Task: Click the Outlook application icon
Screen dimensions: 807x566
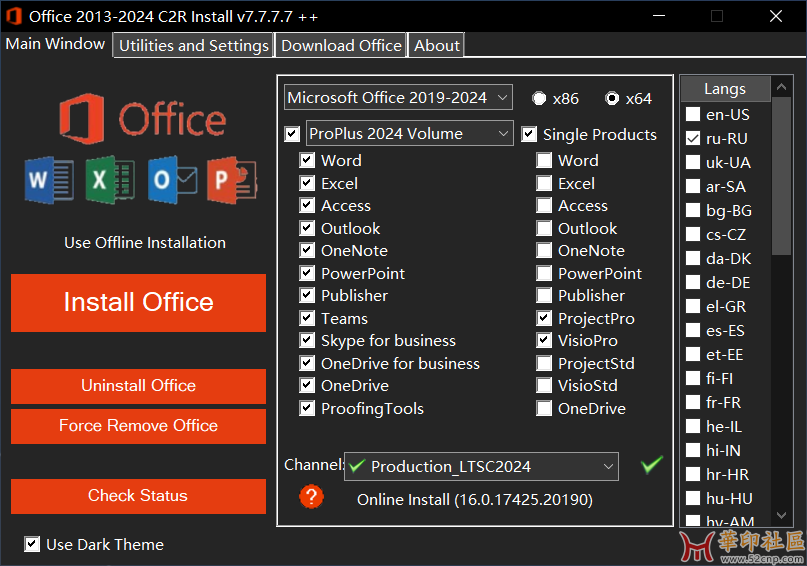Action: [x=172, y=180]
